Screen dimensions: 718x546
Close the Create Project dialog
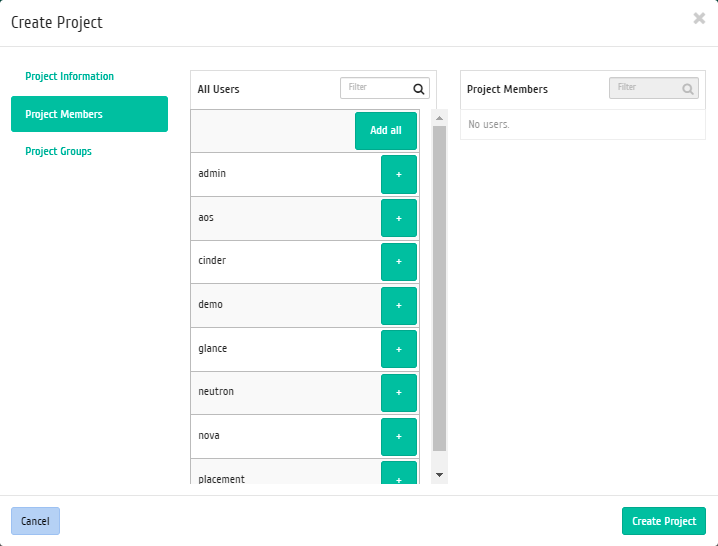[x=699, y=18]
